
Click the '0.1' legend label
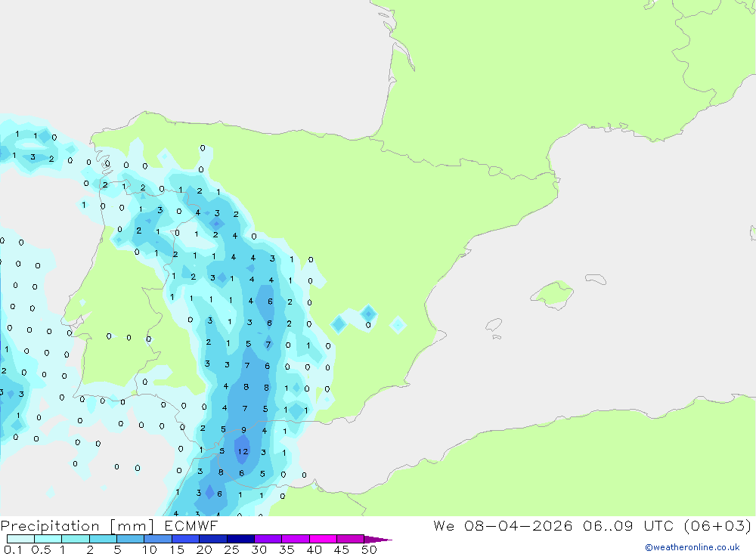tap(13, 549)
